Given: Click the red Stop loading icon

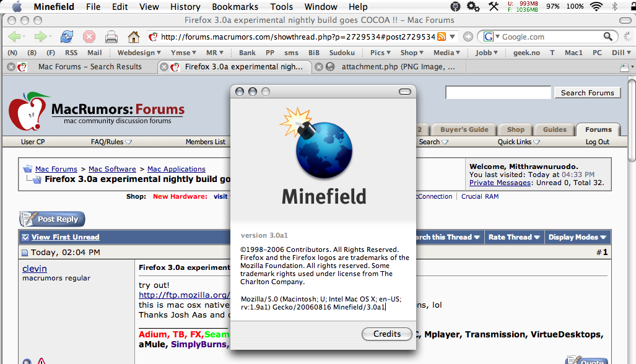Looking at the screenshot, I should click(89, 37).
